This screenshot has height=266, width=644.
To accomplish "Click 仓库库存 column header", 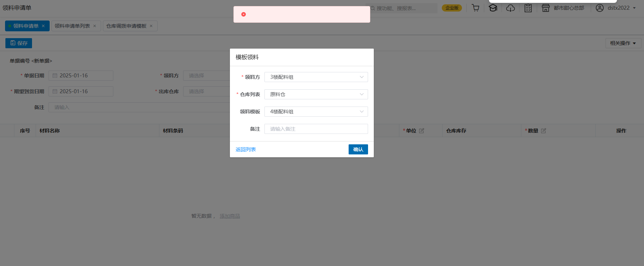I will [x=456, y=131].
